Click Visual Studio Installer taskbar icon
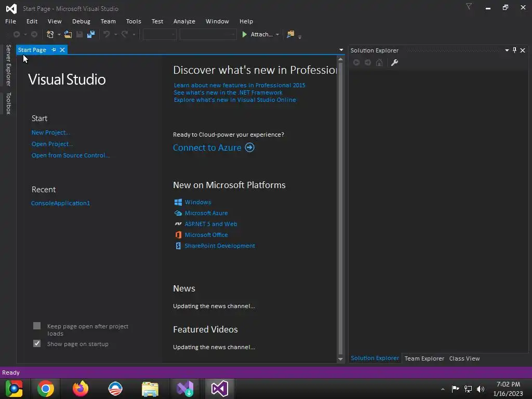The height and width of the screenshot is (399, 532). (185, 389)
